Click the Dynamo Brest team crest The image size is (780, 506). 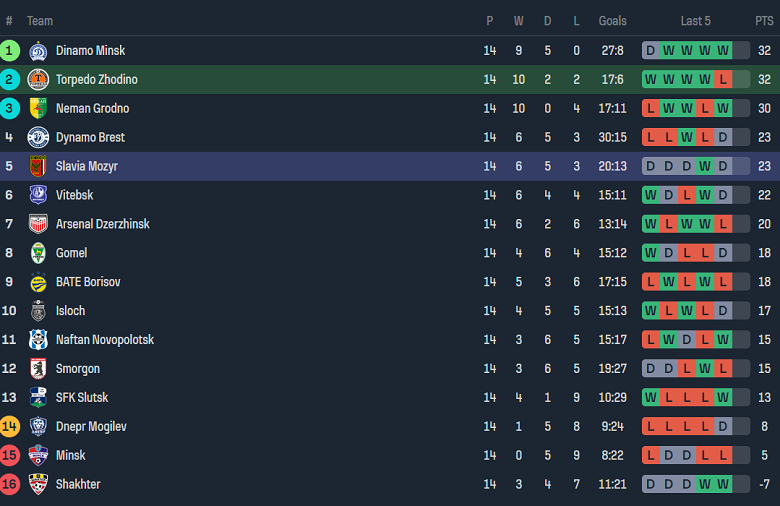38,138
